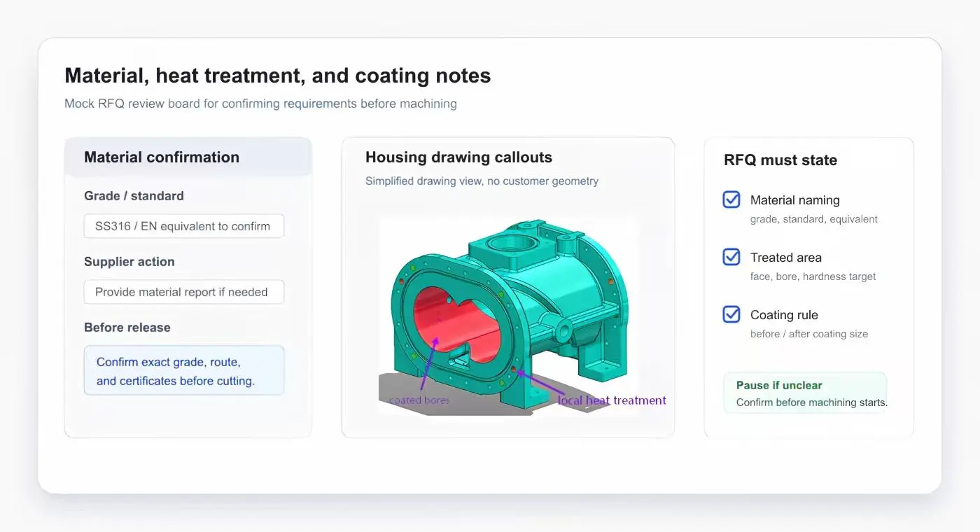
Task: Click the 'local heat treatment' callout label
Action: [612, 400]
